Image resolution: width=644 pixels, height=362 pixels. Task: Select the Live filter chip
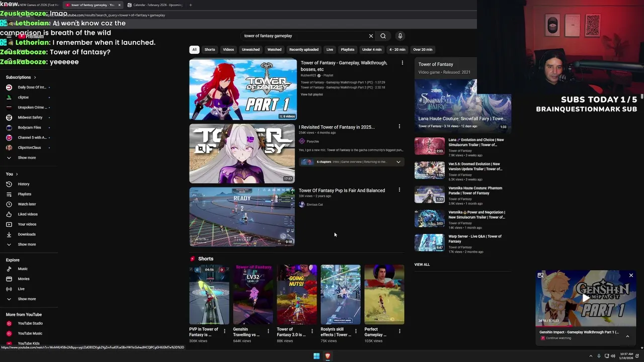pyautogui.click(x=330, y=49)
